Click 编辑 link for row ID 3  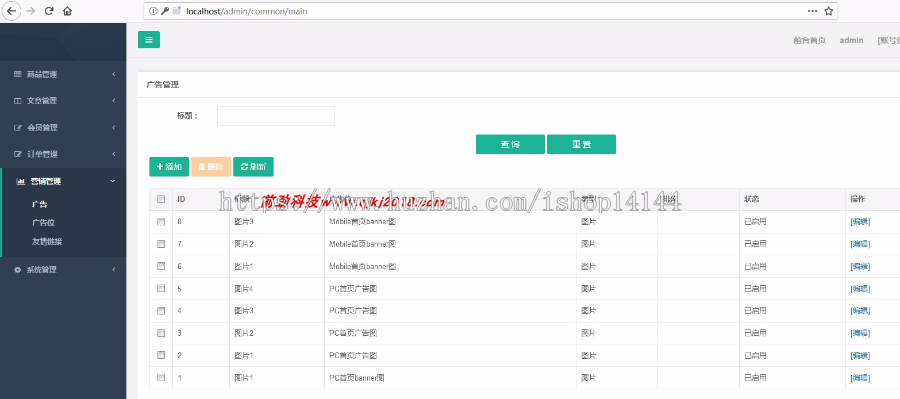click(x=860, y=333)
